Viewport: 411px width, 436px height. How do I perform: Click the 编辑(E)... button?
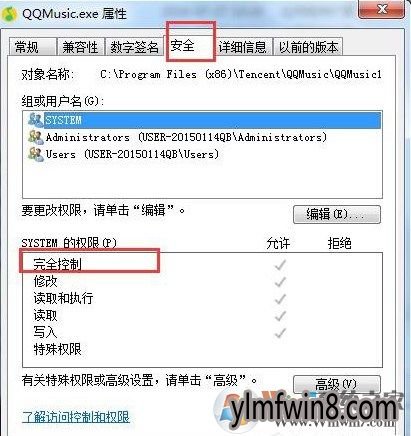point(337,214)
